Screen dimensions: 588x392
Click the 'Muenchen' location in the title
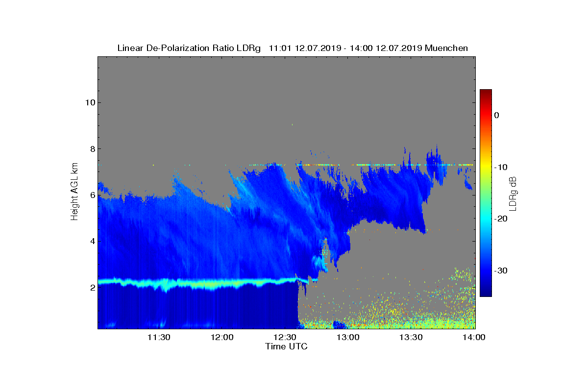coord(446,48)
